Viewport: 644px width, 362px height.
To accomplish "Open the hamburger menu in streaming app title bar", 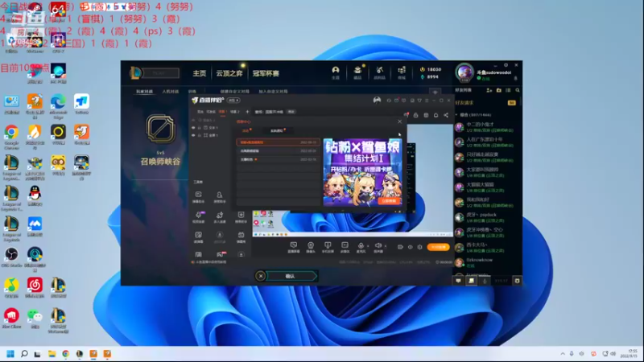I will pos(427,100).
